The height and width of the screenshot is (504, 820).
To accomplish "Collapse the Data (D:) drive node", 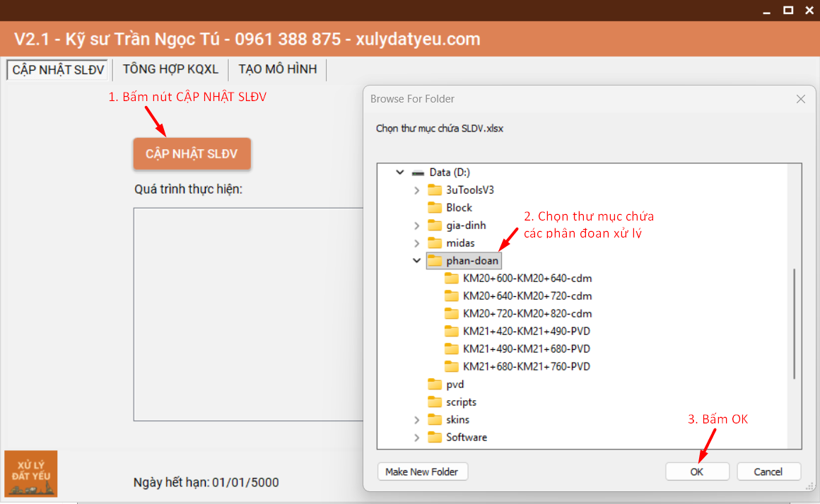I will [x=400, y=172].
